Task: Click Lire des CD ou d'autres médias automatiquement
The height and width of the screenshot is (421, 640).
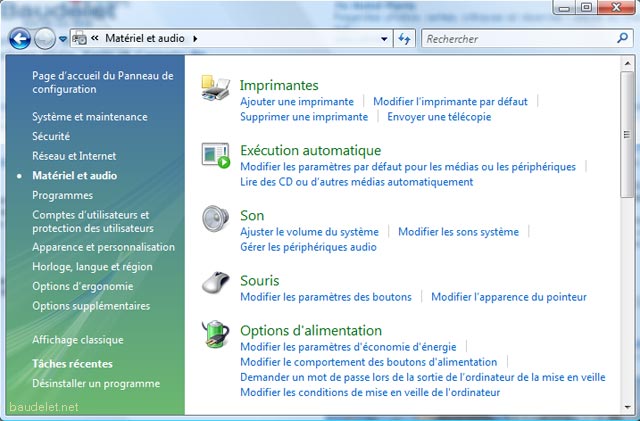Action: (356, 182)
